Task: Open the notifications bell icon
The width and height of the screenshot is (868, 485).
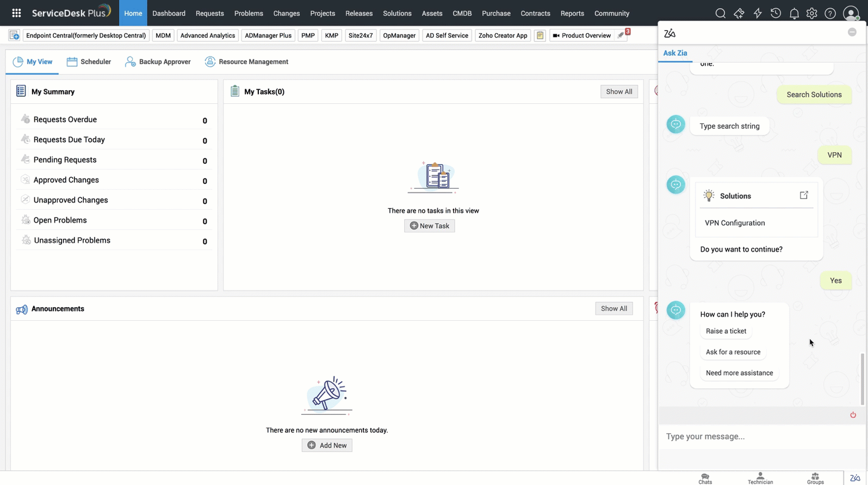Action: pos(794,14)
